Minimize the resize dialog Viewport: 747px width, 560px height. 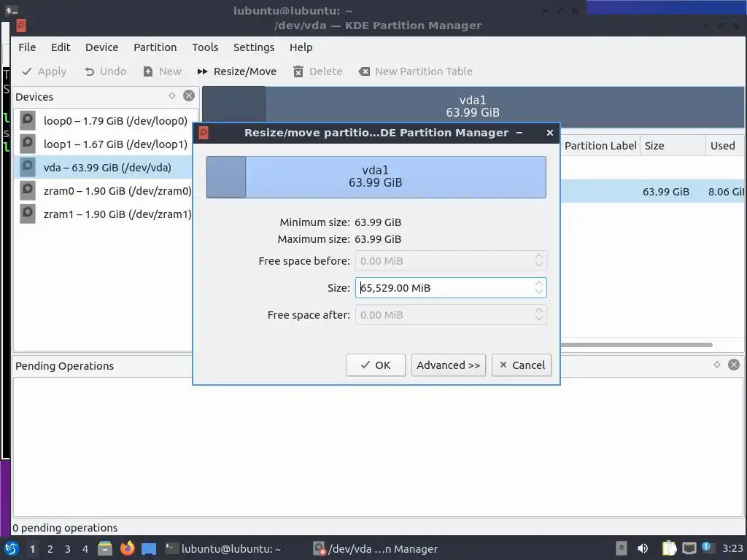point(519,133)
